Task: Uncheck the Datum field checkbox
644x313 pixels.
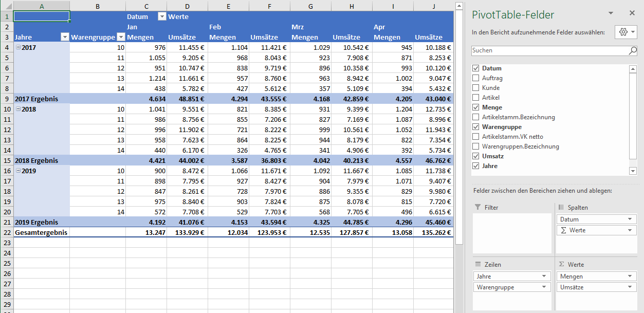Action: (475, 68)
